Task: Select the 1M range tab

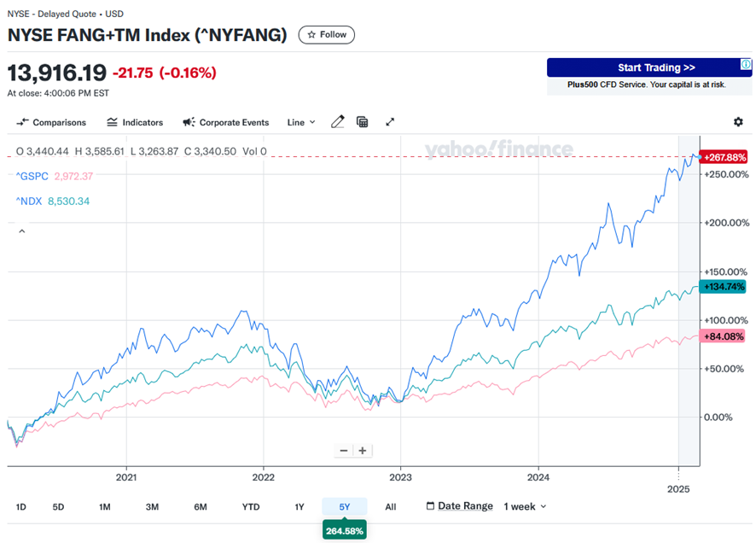Action: [105, 507]
